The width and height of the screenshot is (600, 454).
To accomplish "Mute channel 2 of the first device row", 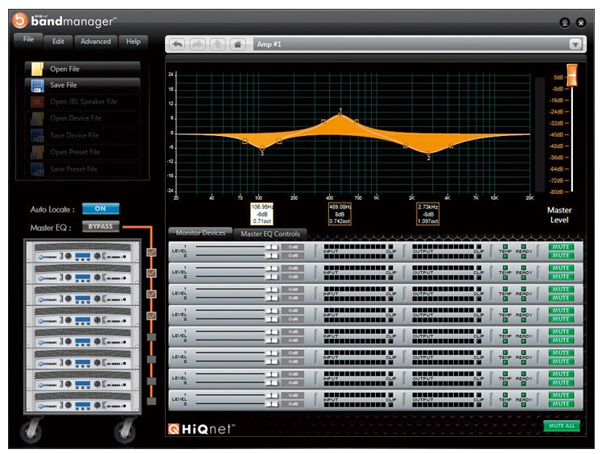I will 561,256.
